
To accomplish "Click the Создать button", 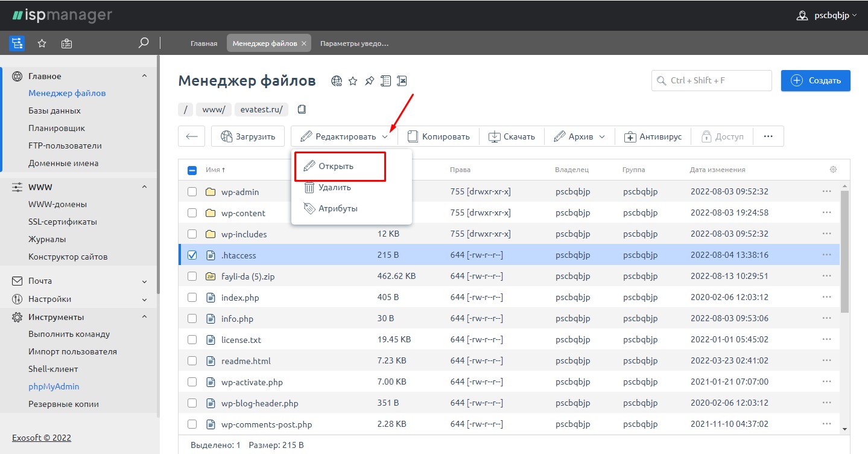I will point(816,81).
